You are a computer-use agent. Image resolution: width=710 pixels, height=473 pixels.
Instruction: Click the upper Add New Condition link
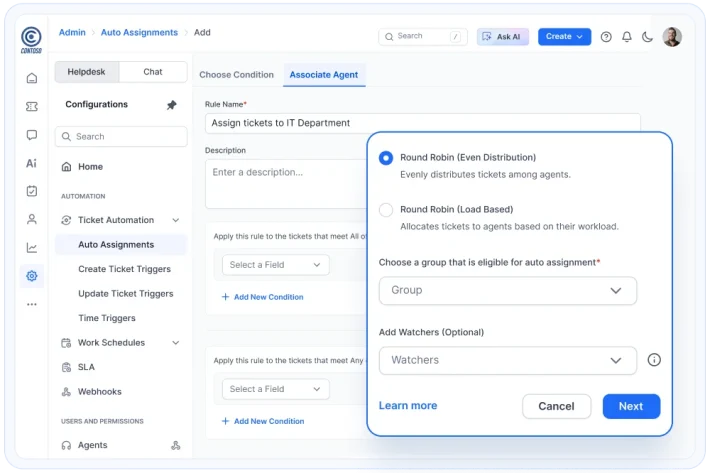click(269, 297)
